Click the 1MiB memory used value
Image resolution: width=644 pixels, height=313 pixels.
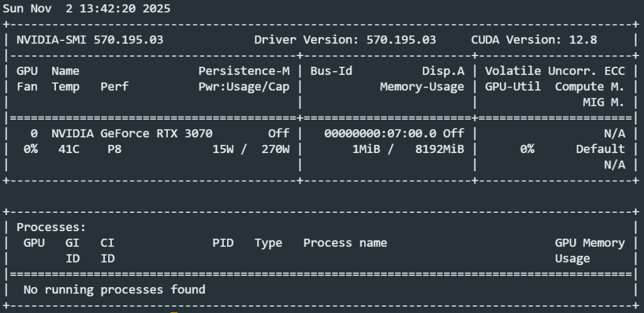click(x=366, y=149)
